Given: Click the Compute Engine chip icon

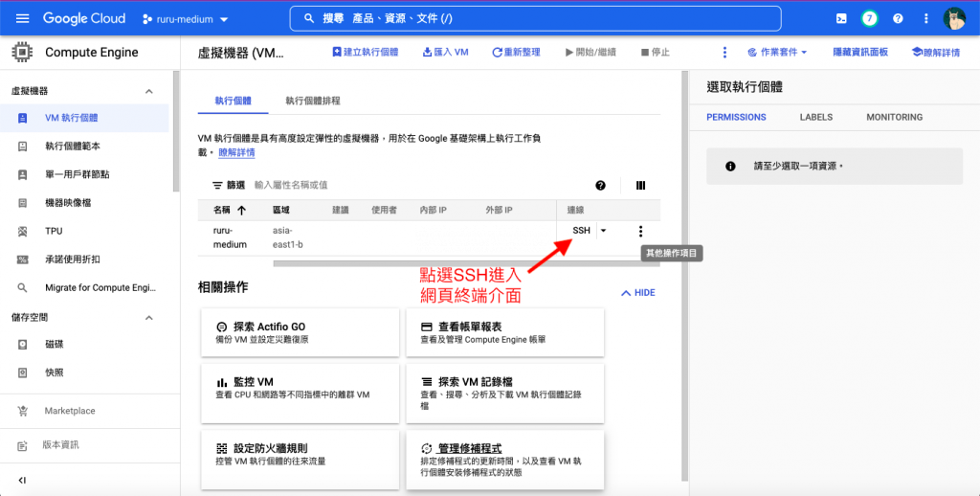Looking at the screenshot, I should [23, 52].
